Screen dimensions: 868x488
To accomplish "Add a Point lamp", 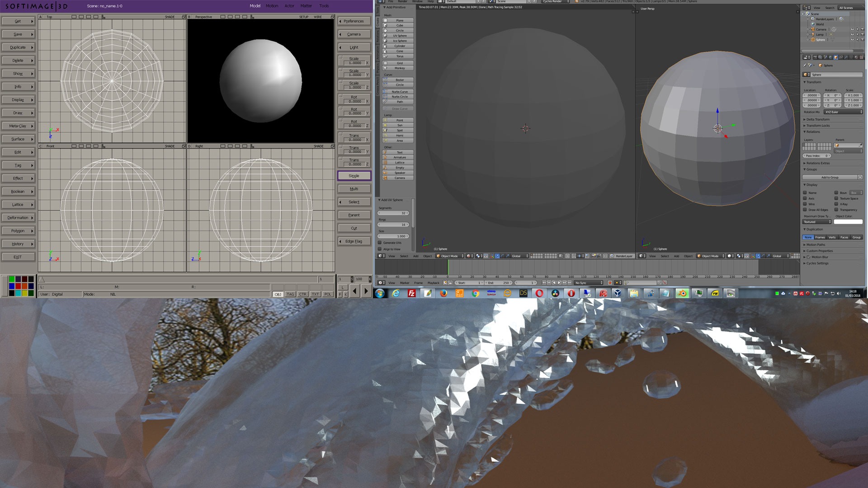I will [x=398, y=120].
